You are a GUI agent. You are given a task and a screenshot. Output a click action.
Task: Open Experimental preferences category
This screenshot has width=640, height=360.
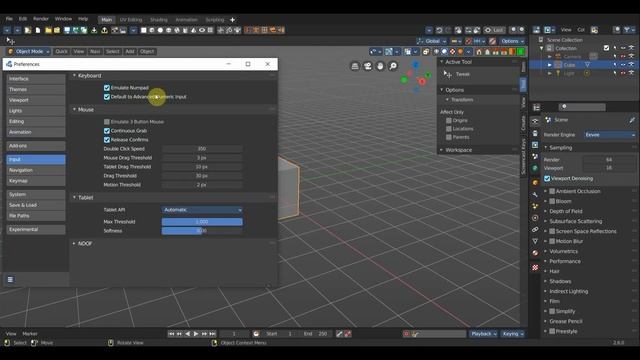[x=36, y=229]
